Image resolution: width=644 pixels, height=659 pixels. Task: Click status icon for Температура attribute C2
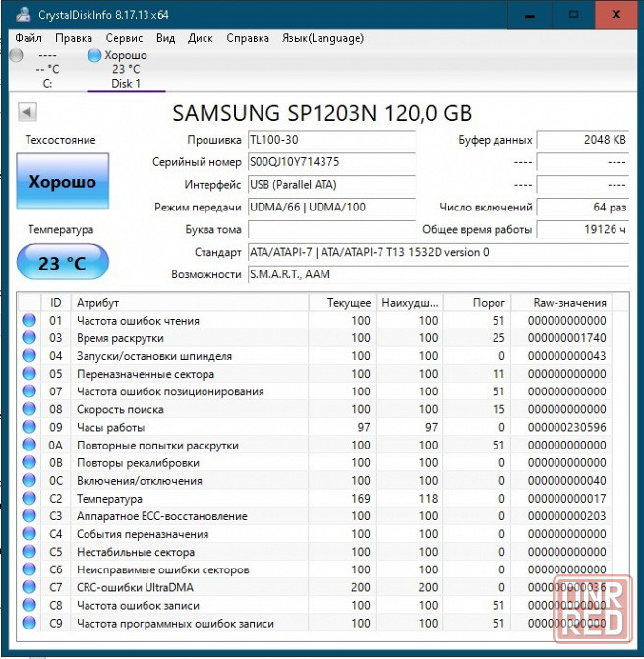click(29, 498)
